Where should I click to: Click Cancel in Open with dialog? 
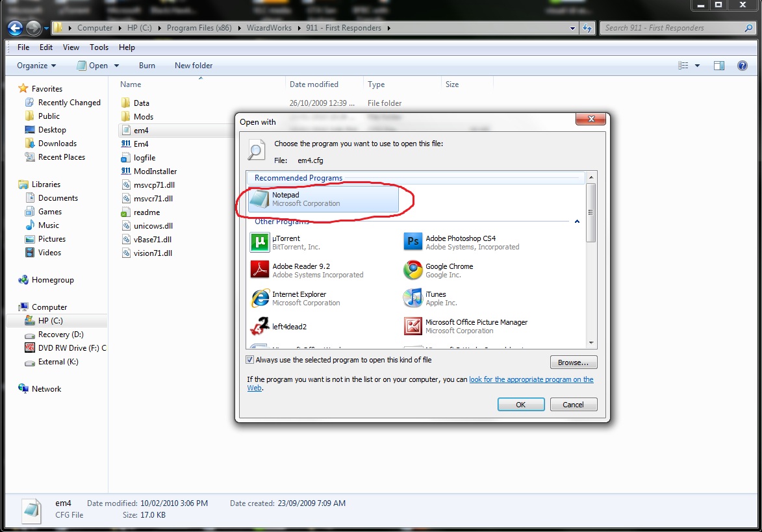(x=574, y=405)
